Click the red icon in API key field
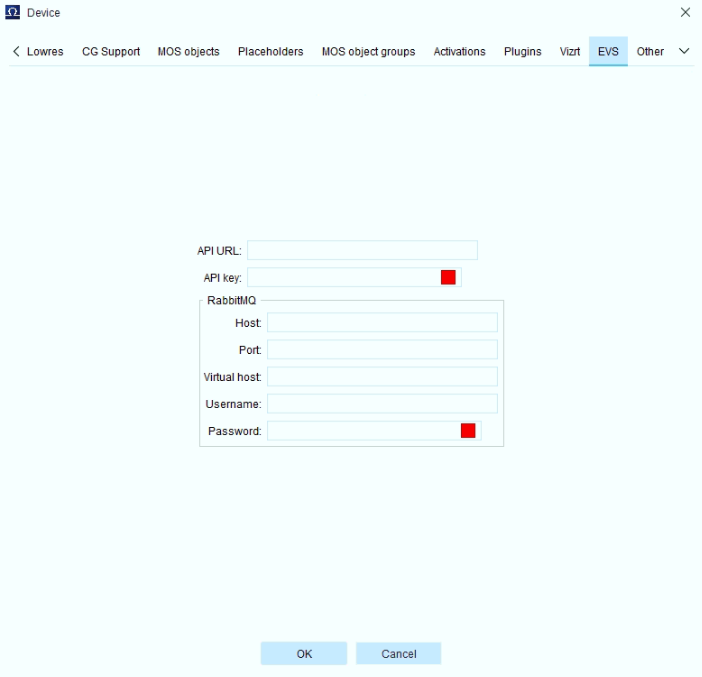The height and width of the screenshot is (677, 702). pos(448,277)
